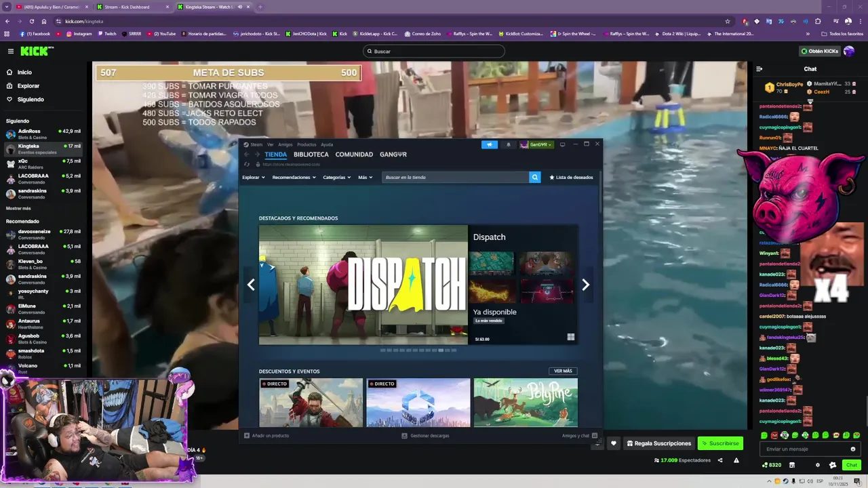868x488 pixels.
Task: Click Regala Suscripciones button
Action: [x=659, y=443]
